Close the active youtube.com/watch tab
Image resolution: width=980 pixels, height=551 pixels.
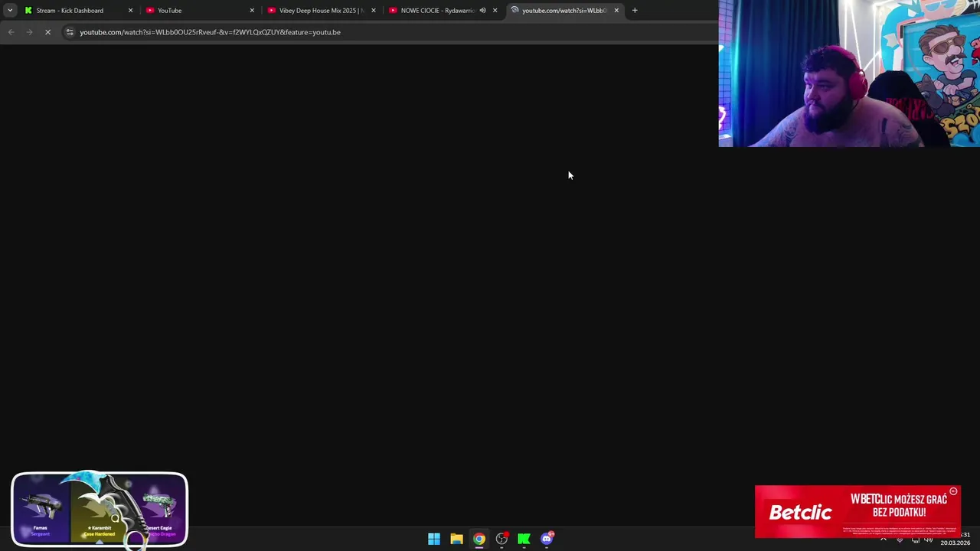[x=616, y=10]
